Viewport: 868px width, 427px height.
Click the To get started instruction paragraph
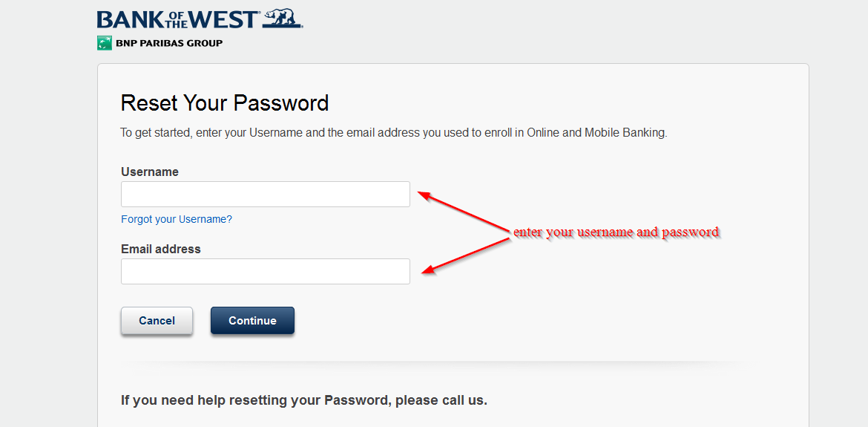tap(394, 134)
